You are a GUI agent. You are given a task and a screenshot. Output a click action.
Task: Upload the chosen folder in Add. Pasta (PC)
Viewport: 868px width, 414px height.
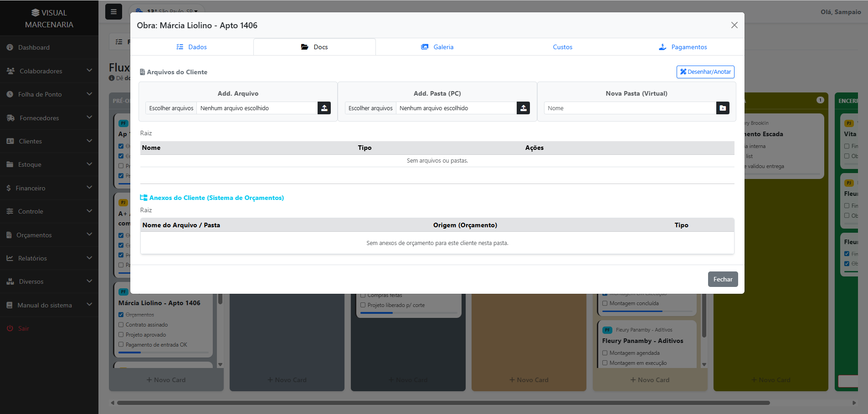click(523, 108)
